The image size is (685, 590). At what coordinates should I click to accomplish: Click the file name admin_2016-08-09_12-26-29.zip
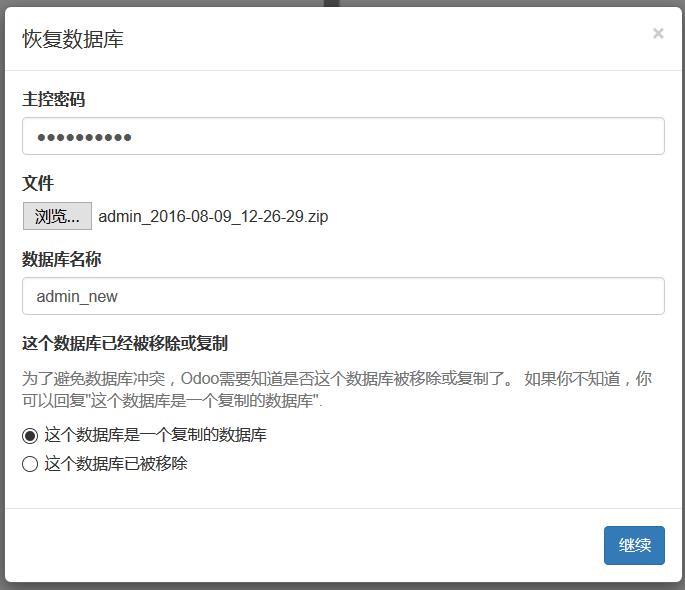(x=213, y=216)
